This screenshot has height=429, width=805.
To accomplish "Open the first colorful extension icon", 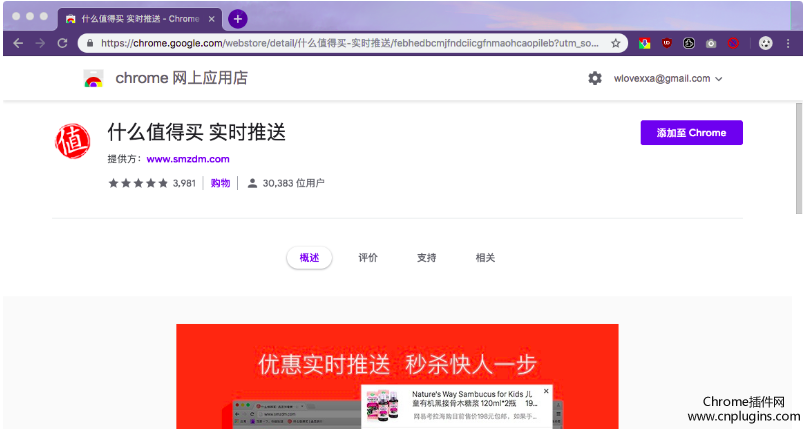I will 644,44.
